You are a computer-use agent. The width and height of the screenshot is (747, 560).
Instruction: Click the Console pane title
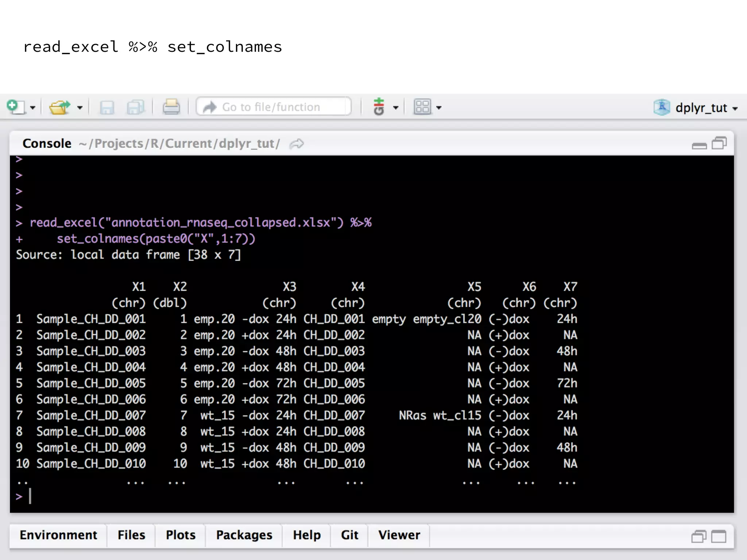(x=47, y=143)
